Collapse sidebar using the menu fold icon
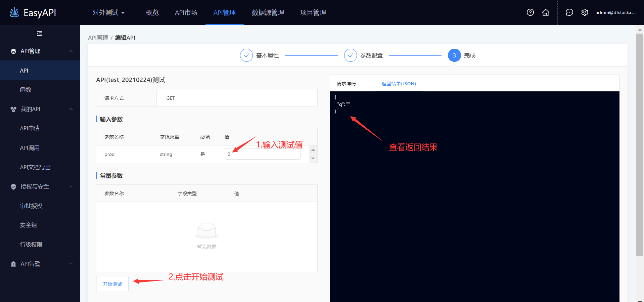 40,33
